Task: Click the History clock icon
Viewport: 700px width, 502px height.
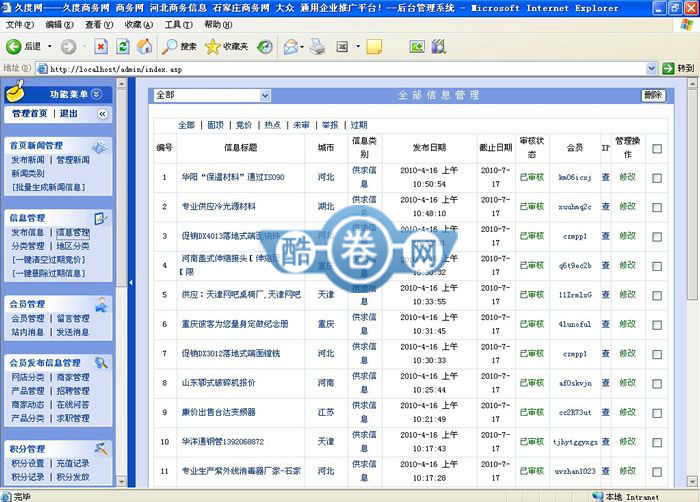Action: click(265, 46)
